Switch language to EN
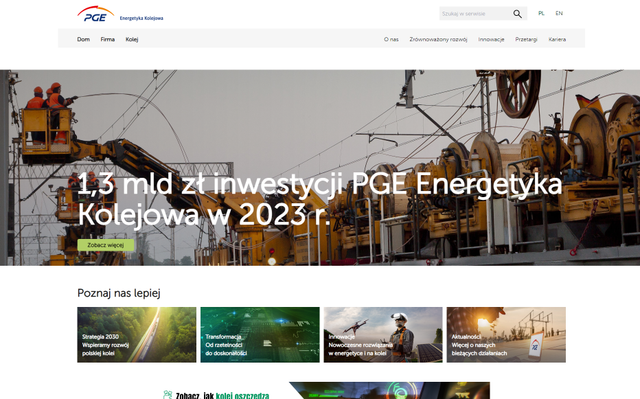Viewport: 640px width, 399px height. click(559, 13)
